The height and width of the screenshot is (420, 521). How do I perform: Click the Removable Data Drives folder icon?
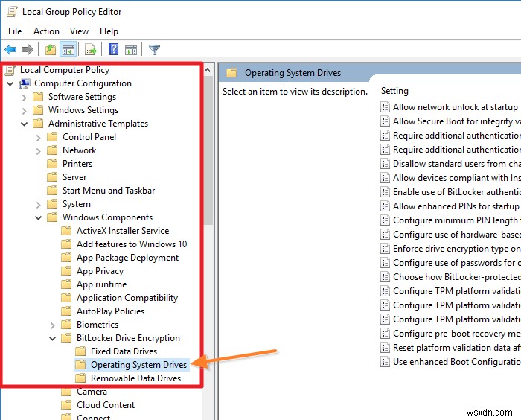click(x=80, y=378)
